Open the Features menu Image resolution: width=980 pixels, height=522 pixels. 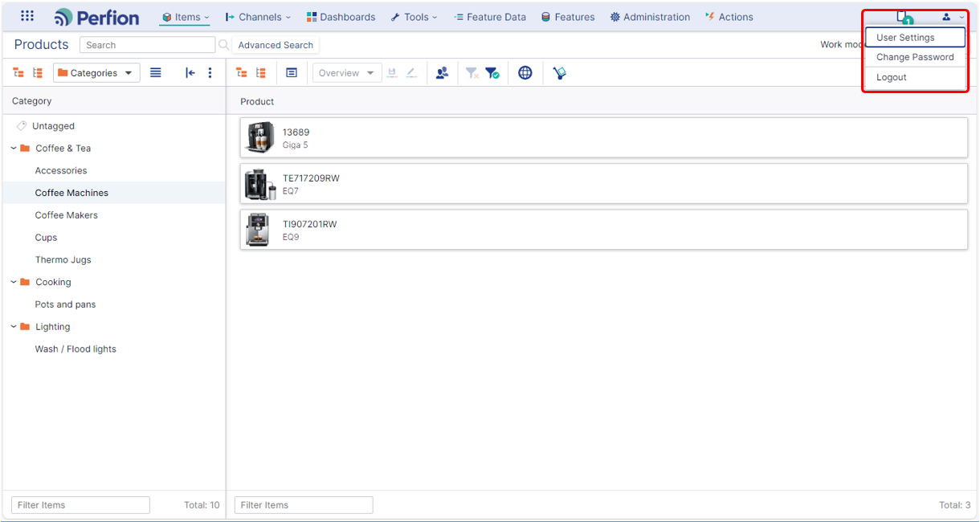568,17
